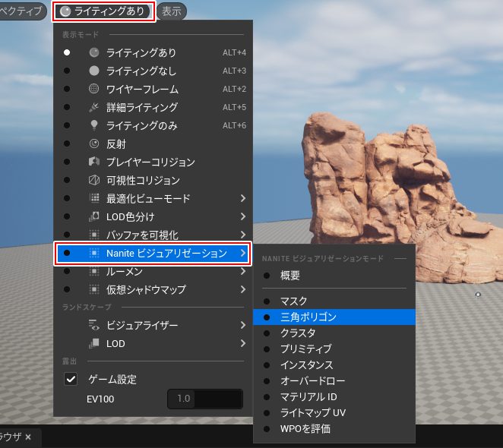Click the Wireframe (ワイヤーフレーム) globe icon

point(94,89)
